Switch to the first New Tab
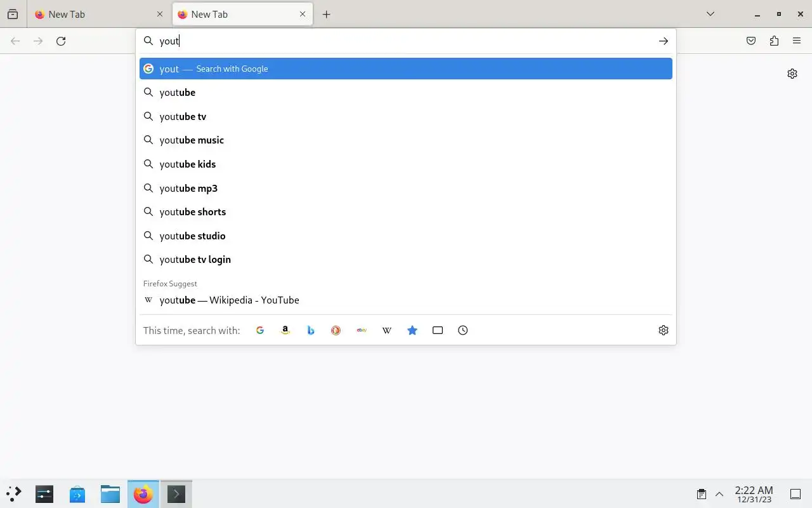Viewport: 812px width, 508px height. 98,14
